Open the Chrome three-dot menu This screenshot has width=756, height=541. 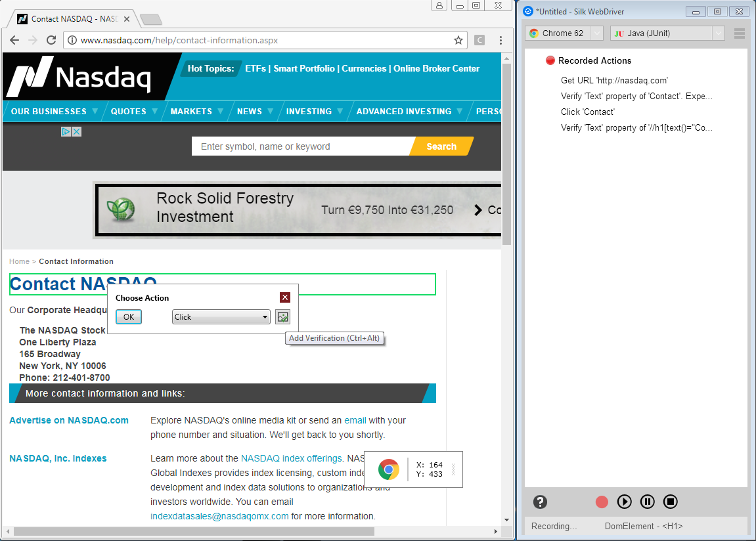pos(500,40)
